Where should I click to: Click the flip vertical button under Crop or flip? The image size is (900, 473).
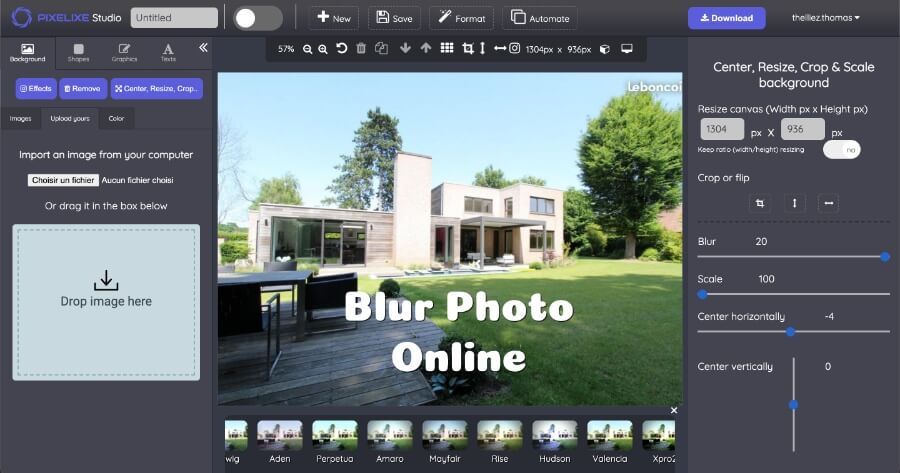coord(794,203)
